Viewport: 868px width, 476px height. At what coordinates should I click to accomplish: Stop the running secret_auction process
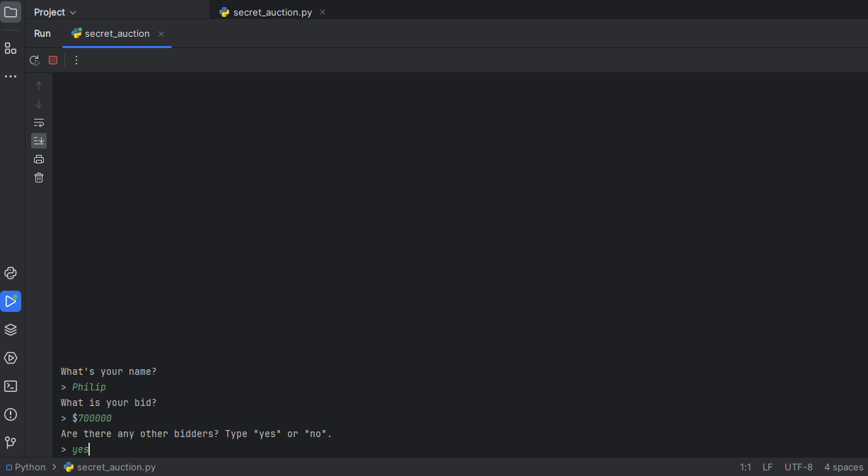coord(53,60)
